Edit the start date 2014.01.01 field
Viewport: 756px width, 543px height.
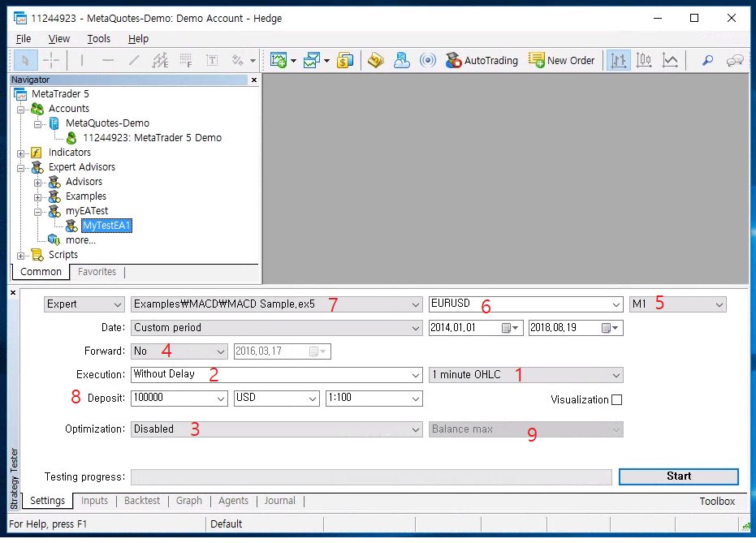[476, 328]
